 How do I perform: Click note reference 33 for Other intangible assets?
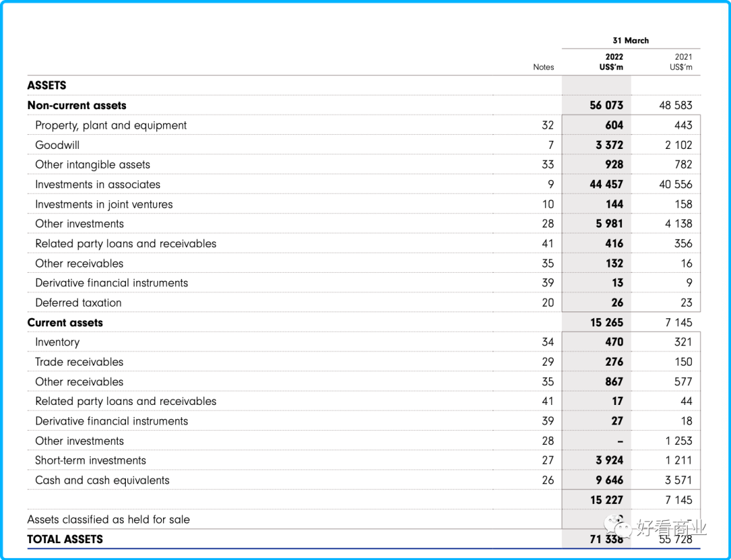(x=547, y=165)
